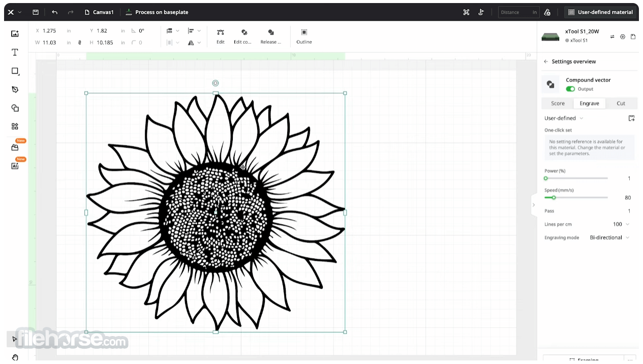Switch to the Cut tab
643x364 pixels.
pyautogui.click(x=621, y=103)
